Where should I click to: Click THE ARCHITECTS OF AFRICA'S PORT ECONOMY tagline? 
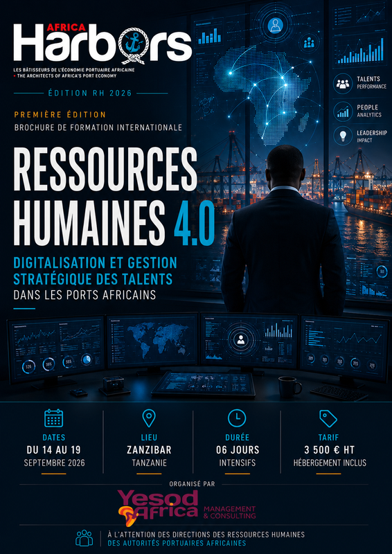click(66, 76)
